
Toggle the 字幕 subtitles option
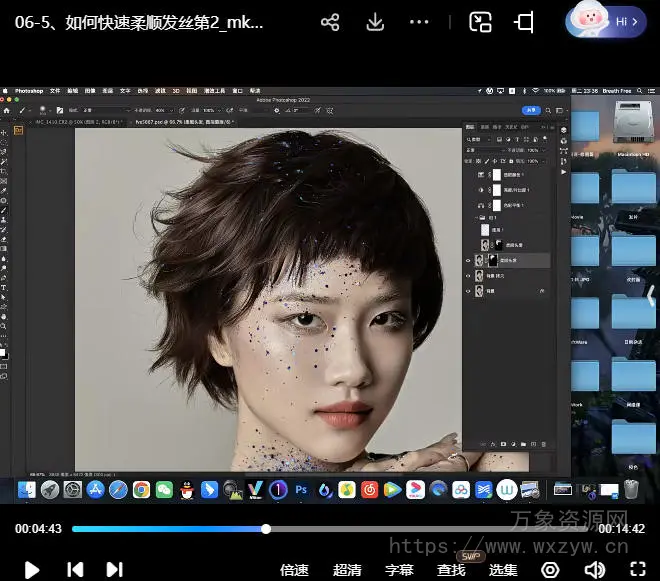coord(399,570)
